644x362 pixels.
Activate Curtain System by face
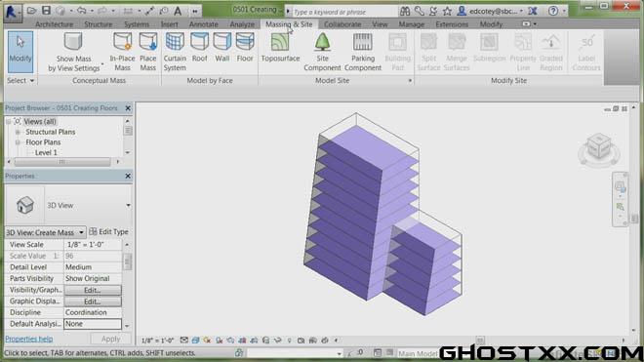(x=175, y=52)
